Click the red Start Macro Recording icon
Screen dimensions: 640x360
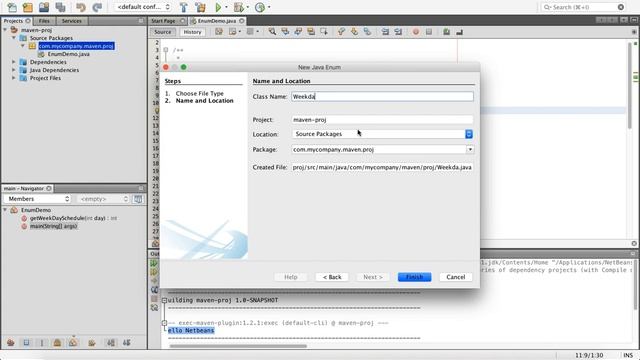[x=416, y=32]
